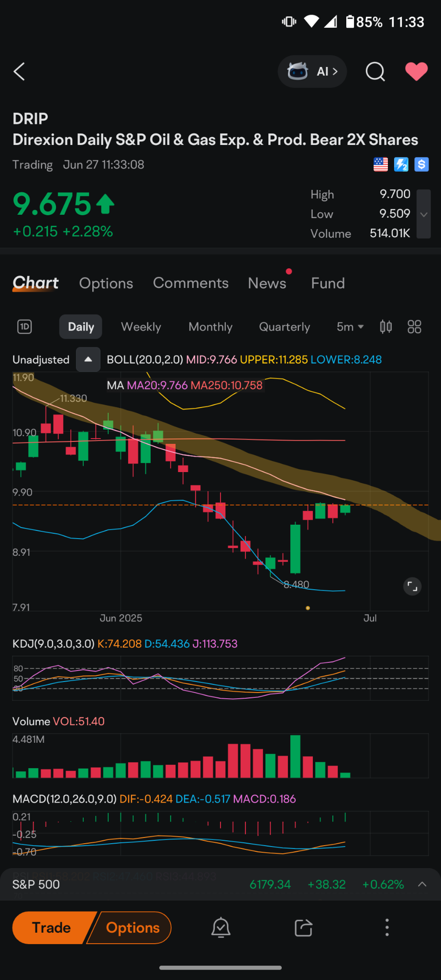441x980 pixels.
Task: Tap the DRIP ticker symbol title
Action: point(30,119)
